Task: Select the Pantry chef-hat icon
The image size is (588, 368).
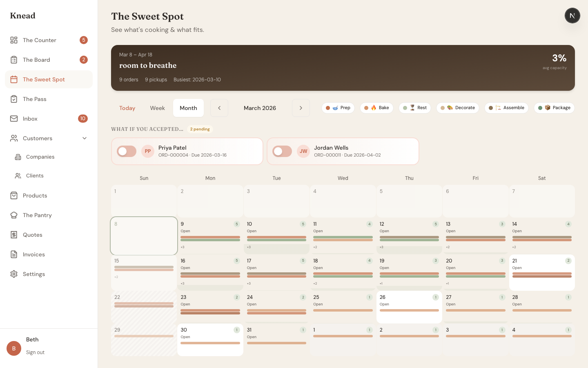Action: (13, 215)
